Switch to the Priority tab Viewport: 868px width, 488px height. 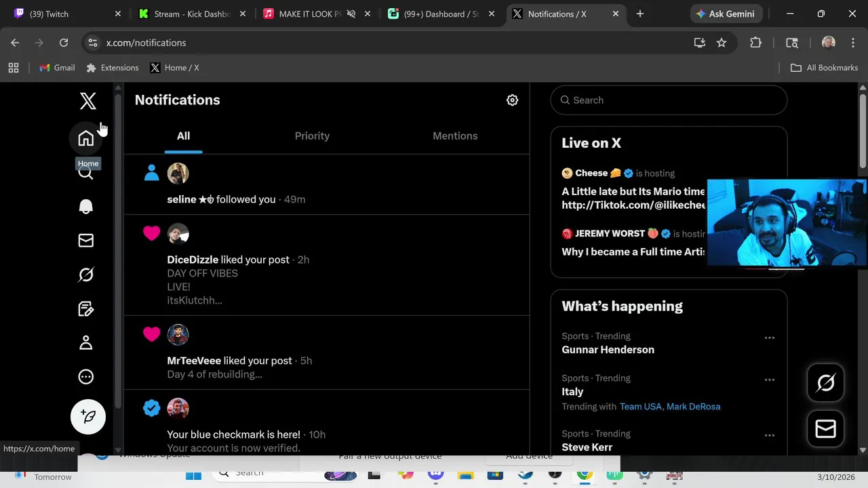[312, 136]
